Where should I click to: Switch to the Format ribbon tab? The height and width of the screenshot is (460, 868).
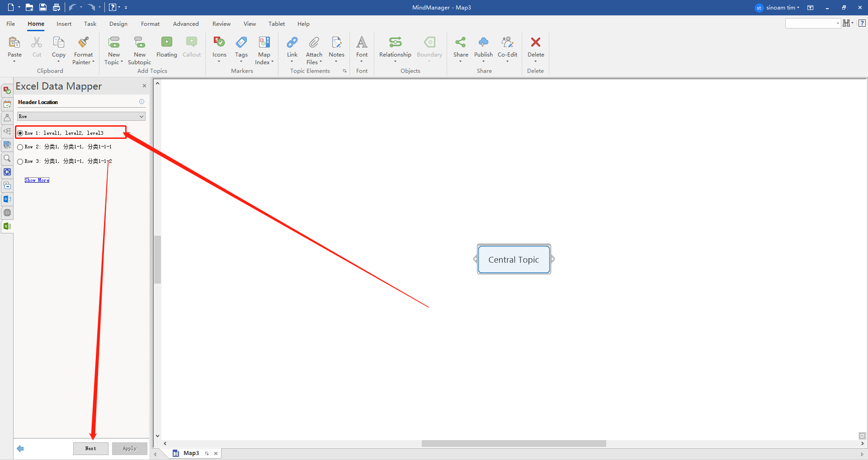pos(150,24)
